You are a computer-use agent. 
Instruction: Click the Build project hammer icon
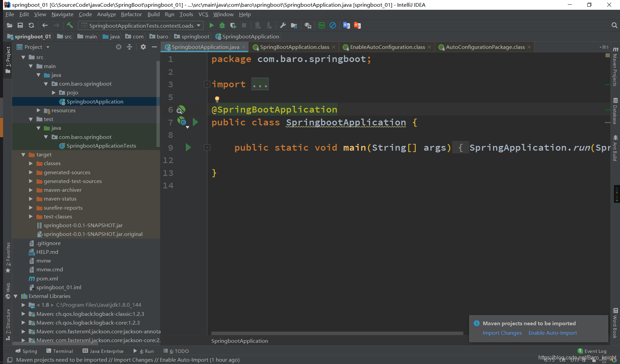point(70,25)
